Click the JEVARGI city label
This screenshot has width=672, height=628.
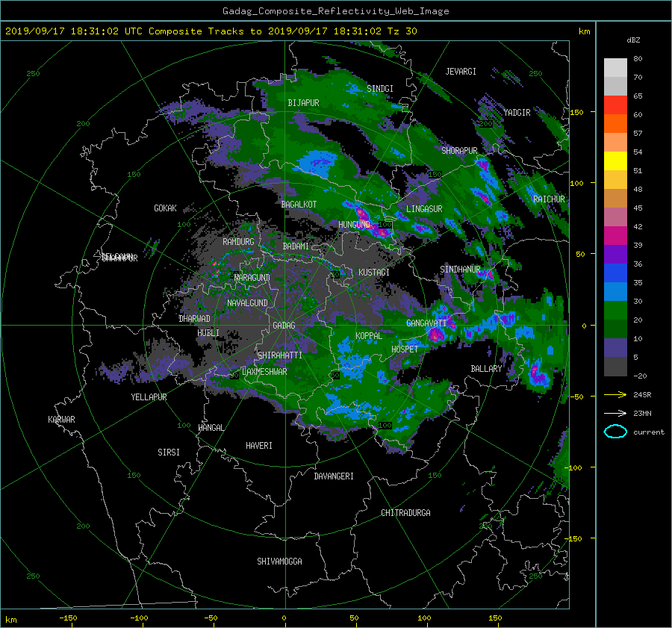click(461, 72)
